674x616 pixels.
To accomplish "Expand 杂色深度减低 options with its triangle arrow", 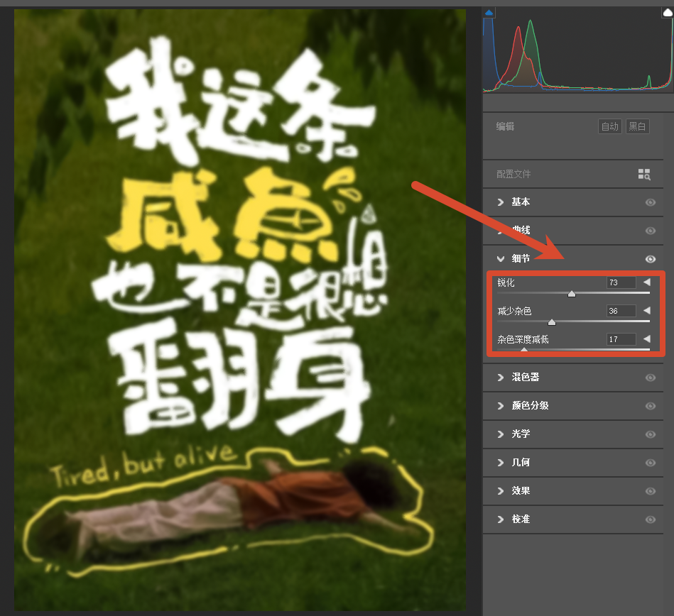I will pos(647,339).
